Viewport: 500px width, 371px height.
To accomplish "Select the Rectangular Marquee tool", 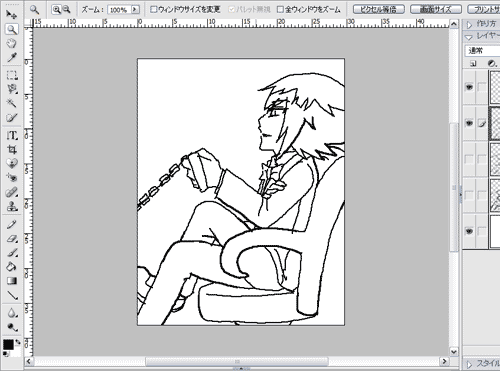I will [12, 75].
